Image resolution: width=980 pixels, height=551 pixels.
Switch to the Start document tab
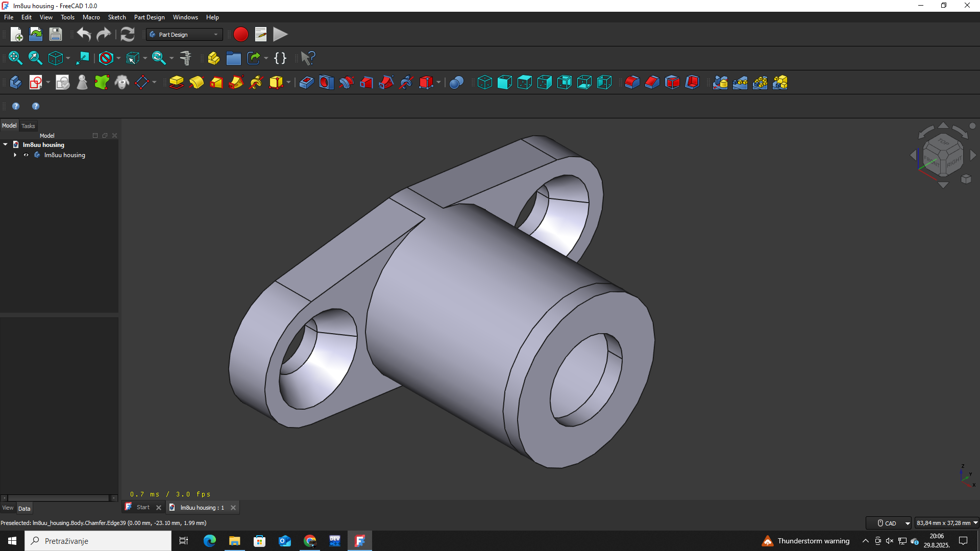coord(143,507)
